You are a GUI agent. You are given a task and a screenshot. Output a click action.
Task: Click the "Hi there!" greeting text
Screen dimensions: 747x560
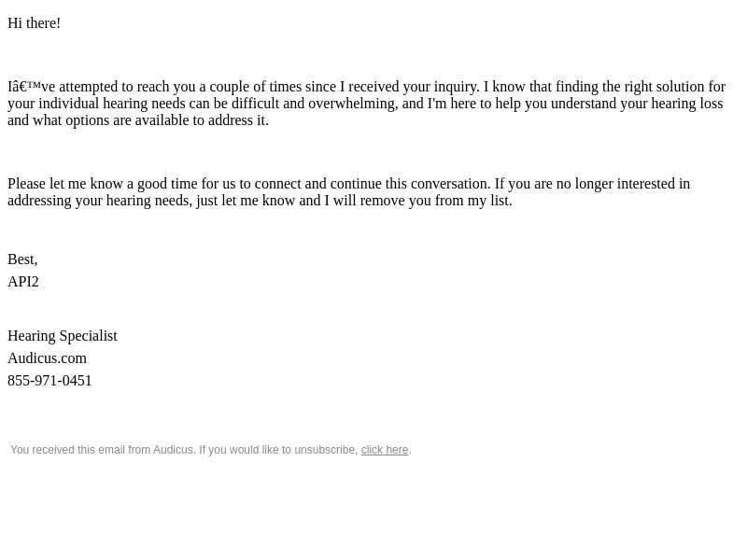[34, 23]
